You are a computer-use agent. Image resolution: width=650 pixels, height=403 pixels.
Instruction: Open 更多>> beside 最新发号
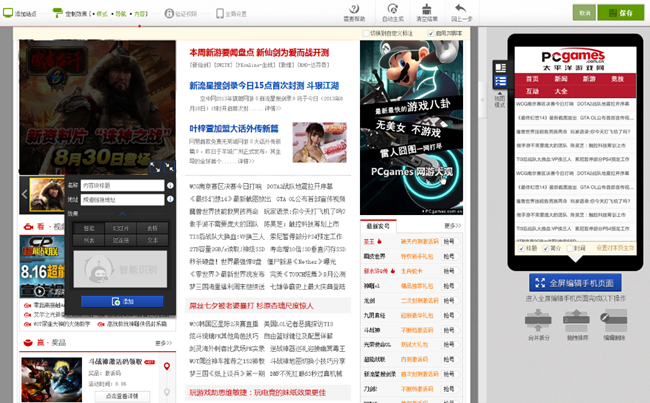click(x=452, y=226)
